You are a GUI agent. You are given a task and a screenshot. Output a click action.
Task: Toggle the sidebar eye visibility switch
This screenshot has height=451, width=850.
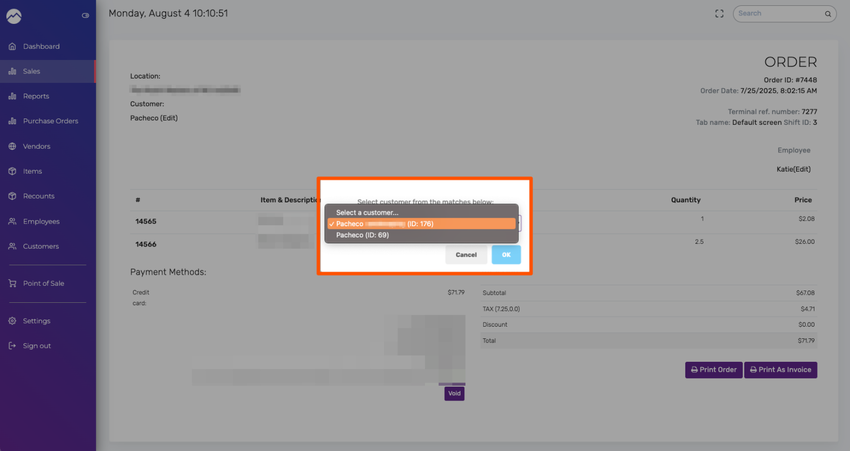pos(85,16)
